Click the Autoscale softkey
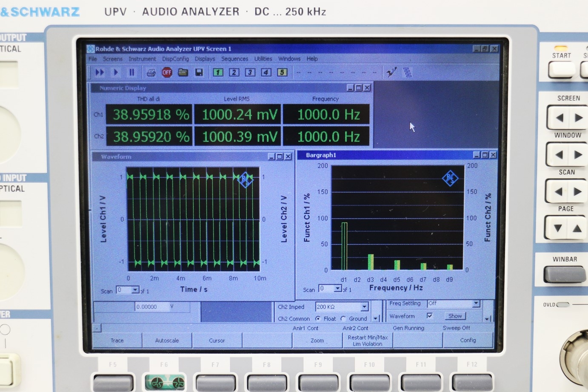588x392 pixels. tap(167, 340)
